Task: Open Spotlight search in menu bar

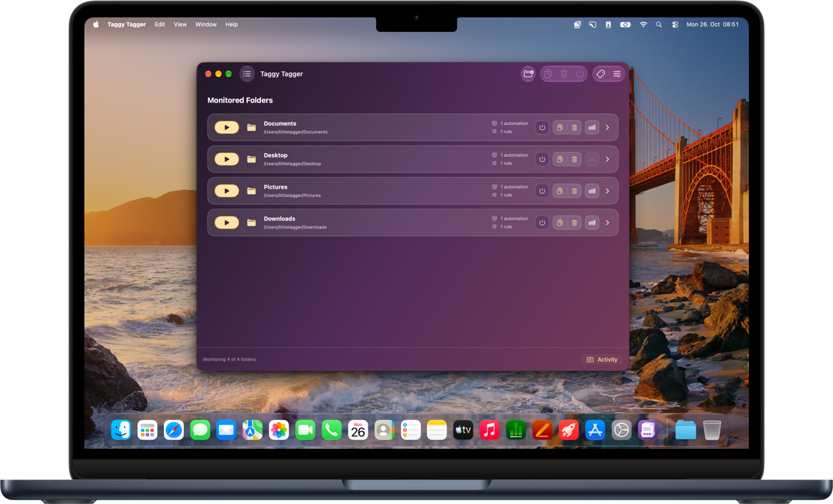Action: (659, 25)
